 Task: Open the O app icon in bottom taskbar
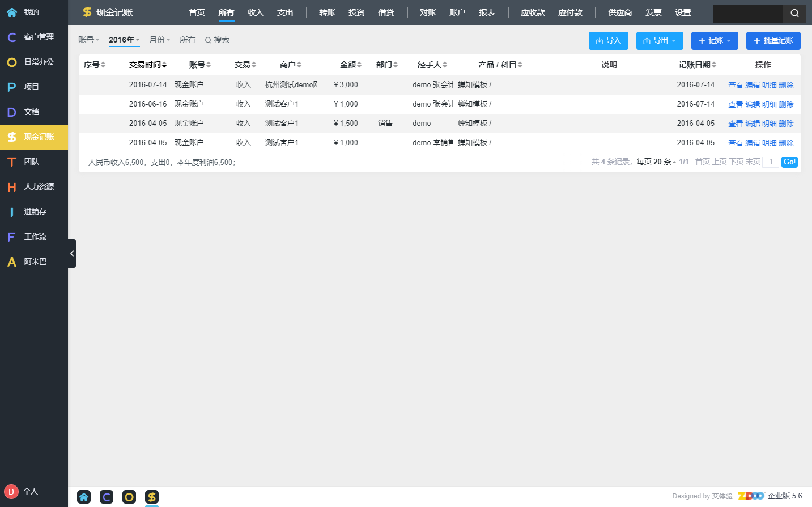(x=129, y=497)
